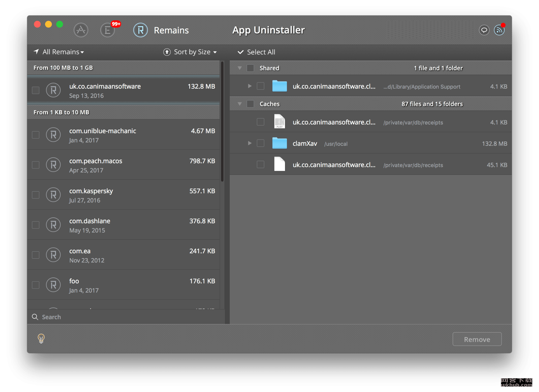The height and width of the screenshot is (392, 539).
Task: Check the Caches group checkbox
Action: (250, 104)
